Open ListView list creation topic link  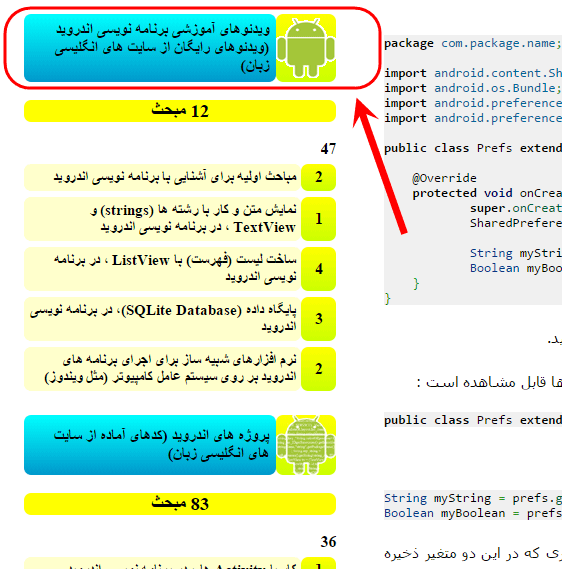(x=162, y=269)
